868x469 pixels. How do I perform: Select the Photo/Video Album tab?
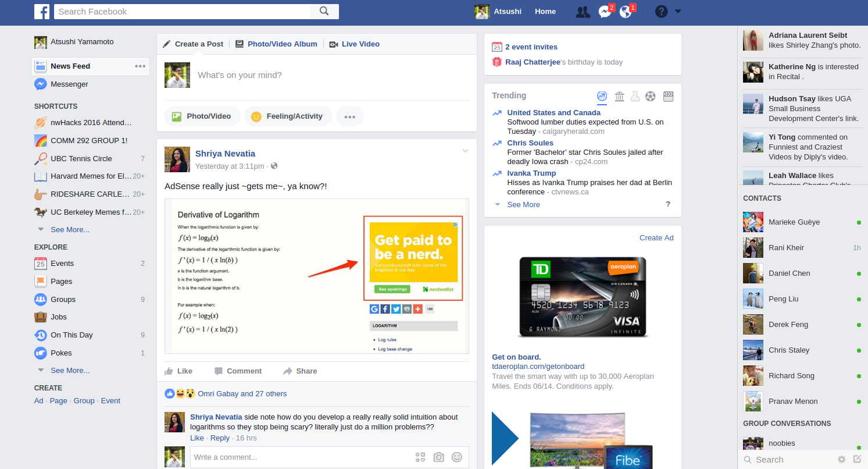pyautogui.click(x=276, y=44)
